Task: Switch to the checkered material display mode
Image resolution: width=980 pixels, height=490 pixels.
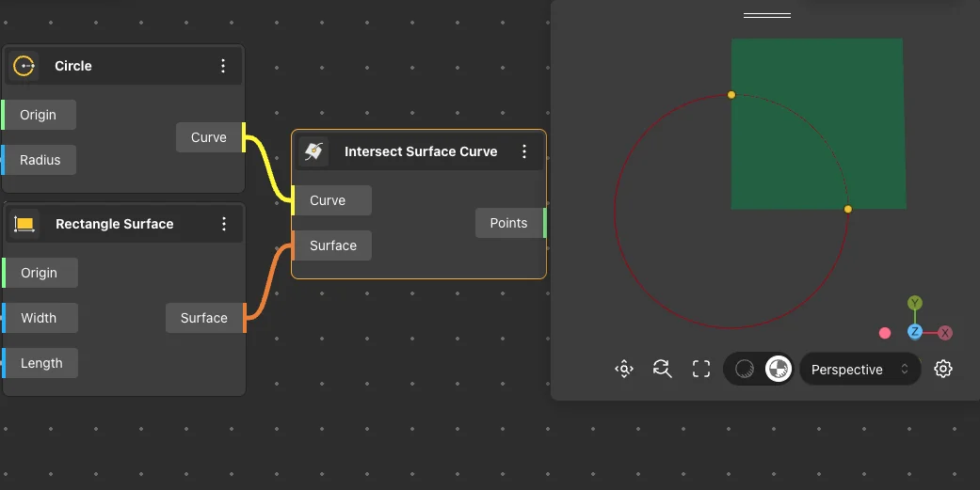Action: [x=778, y=370]
